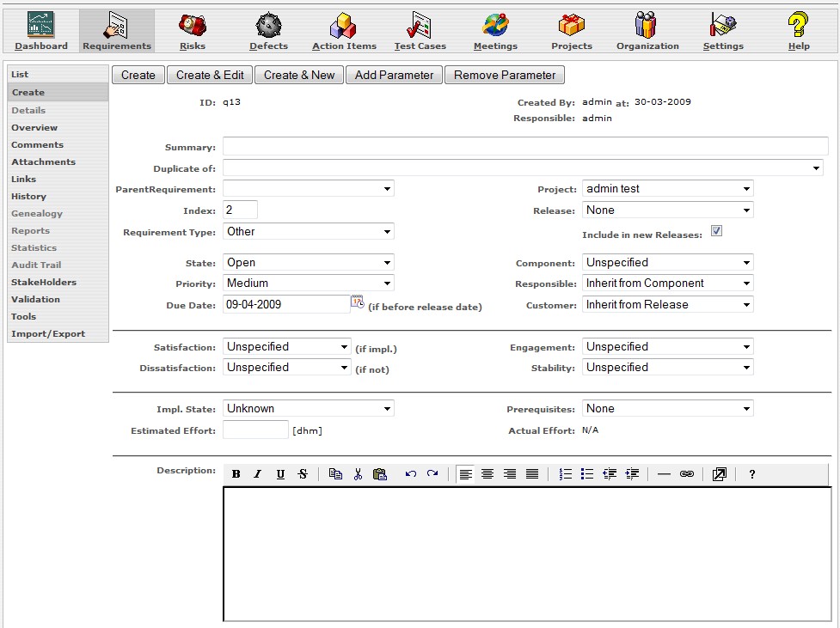Image resolution: width=840 pixels, height=628 pixels.
Task: Open the Attachments sidebar item
Action: [43, 162]
